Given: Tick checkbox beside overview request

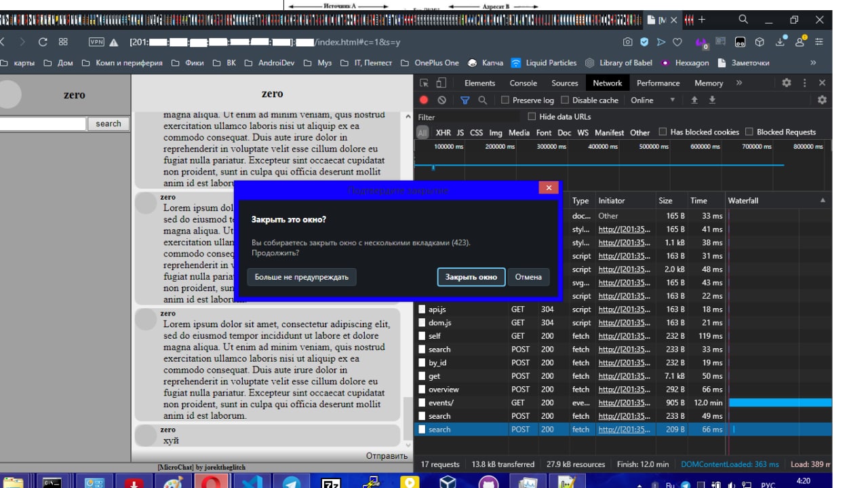Looking at the screenshot, I should [422, 390].
